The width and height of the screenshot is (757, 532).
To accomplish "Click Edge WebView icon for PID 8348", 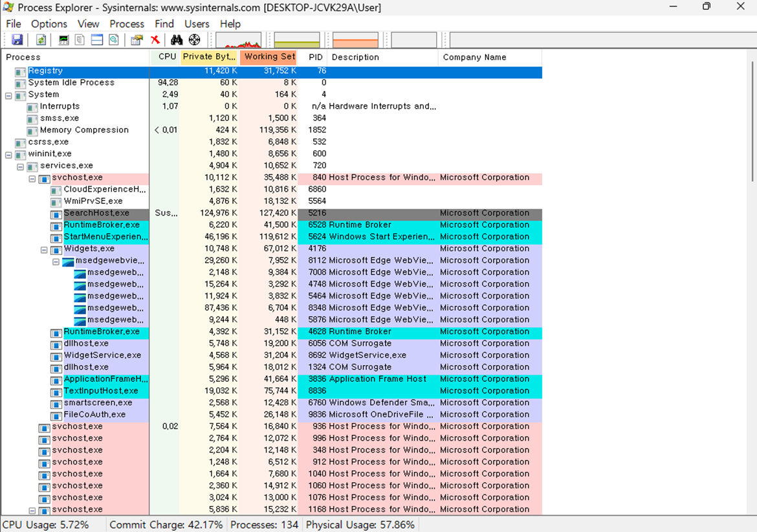I will click(x=80, y=309).
